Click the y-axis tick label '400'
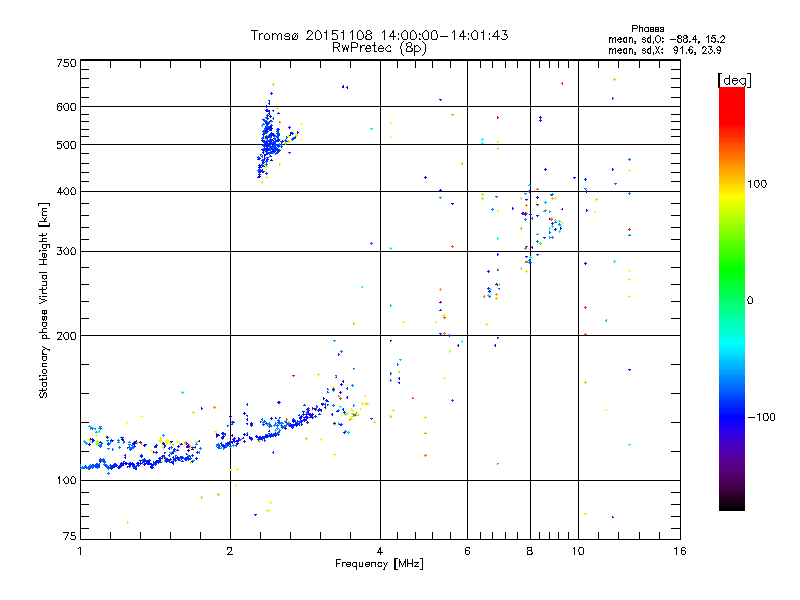Screen dimensions: 800x600 [x=66, y=191]
